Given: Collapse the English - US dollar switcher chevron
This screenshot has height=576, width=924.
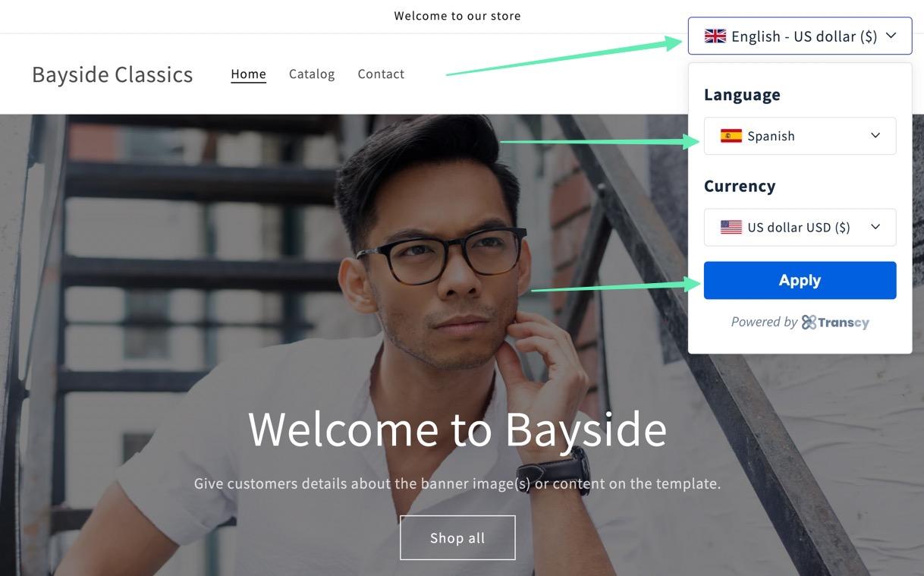Looking at the screenshot, I should point(891,36).
